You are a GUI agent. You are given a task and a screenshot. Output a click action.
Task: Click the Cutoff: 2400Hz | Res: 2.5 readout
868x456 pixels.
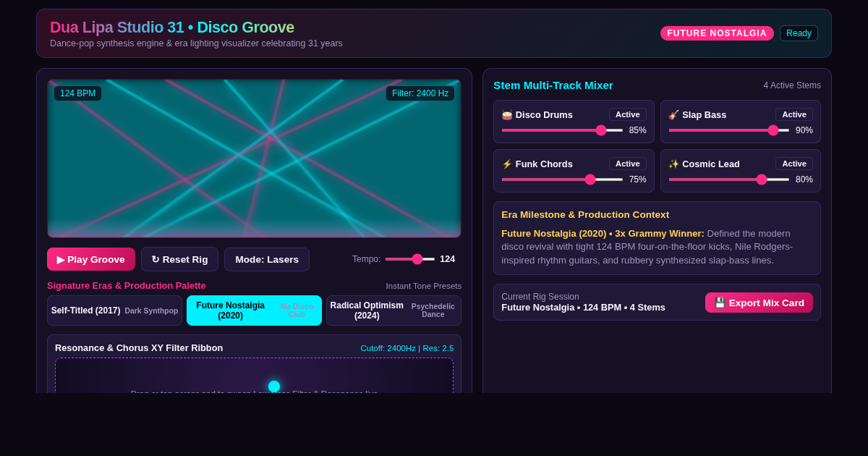(407, 348)
